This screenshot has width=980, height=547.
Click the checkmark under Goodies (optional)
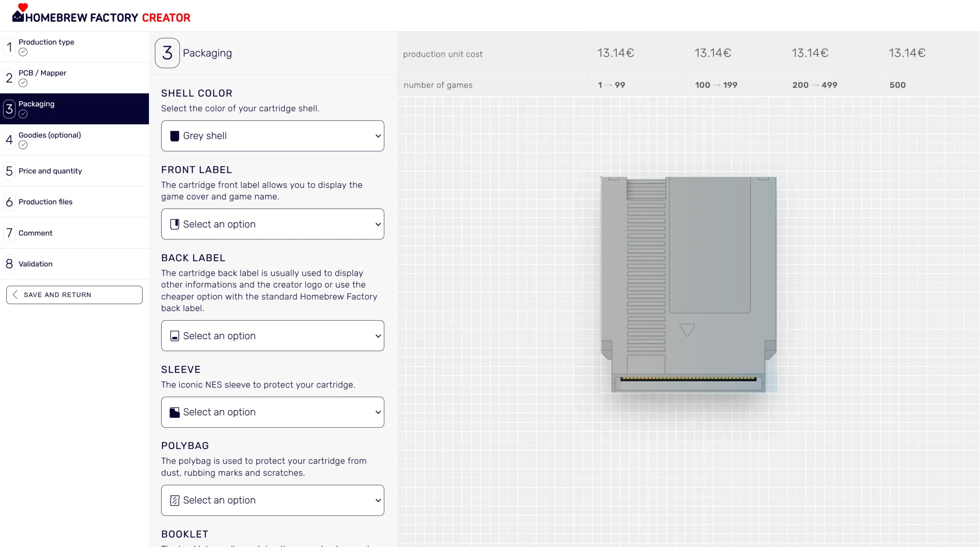[x=23, y=145]
